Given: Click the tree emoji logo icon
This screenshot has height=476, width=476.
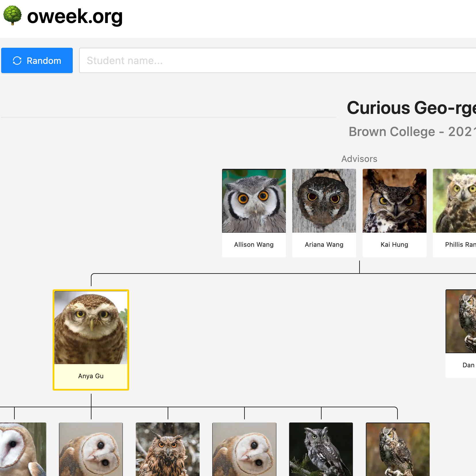Looking at the screenshot, I should coord(13,16).
